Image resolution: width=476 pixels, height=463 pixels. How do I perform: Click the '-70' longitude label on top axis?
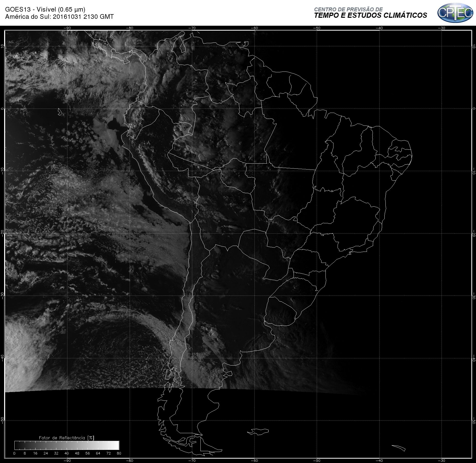point(192,28)
